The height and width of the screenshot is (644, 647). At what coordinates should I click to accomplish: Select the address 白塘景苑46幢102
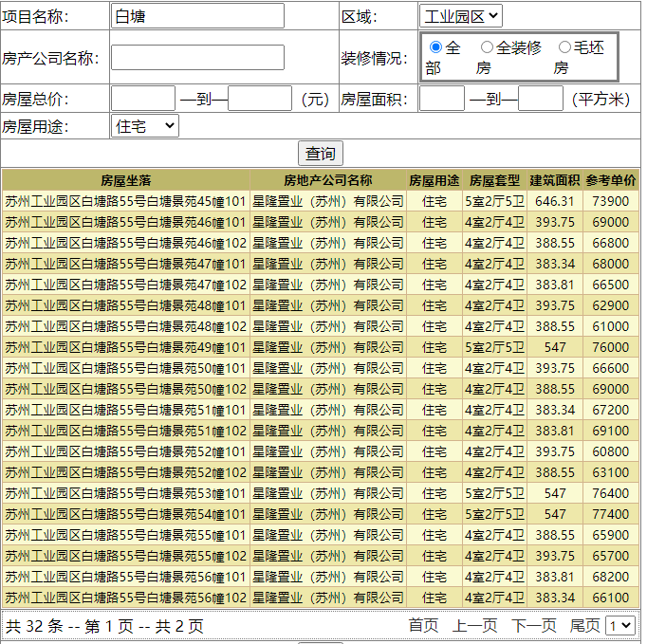pyautogui.click(x=125, y=243)
